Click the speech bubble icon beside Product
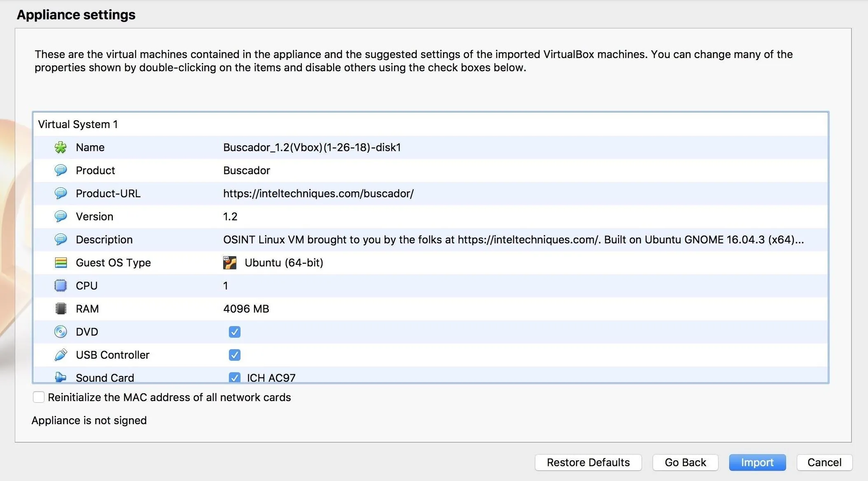The width and height of the screenshot is (868, 481). [61, 170]
